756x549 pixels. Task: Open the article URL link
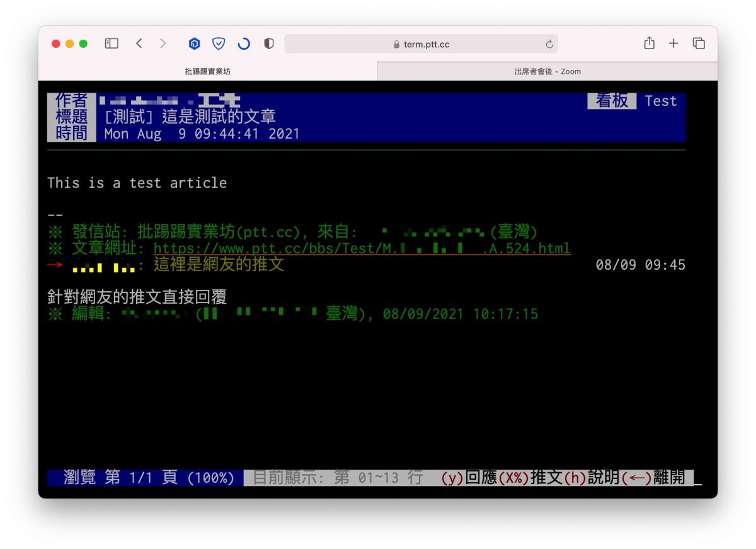(x=362, y=248)
